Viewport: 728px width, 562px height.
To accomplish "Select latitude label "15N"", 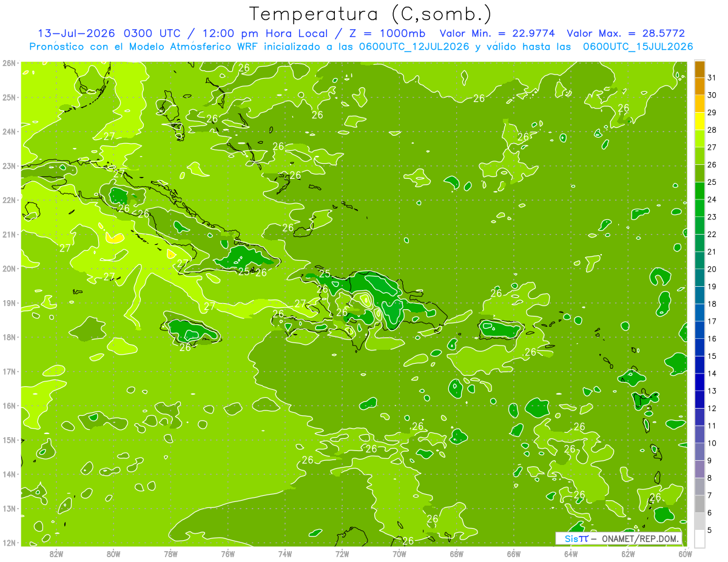I will (9, 440).
